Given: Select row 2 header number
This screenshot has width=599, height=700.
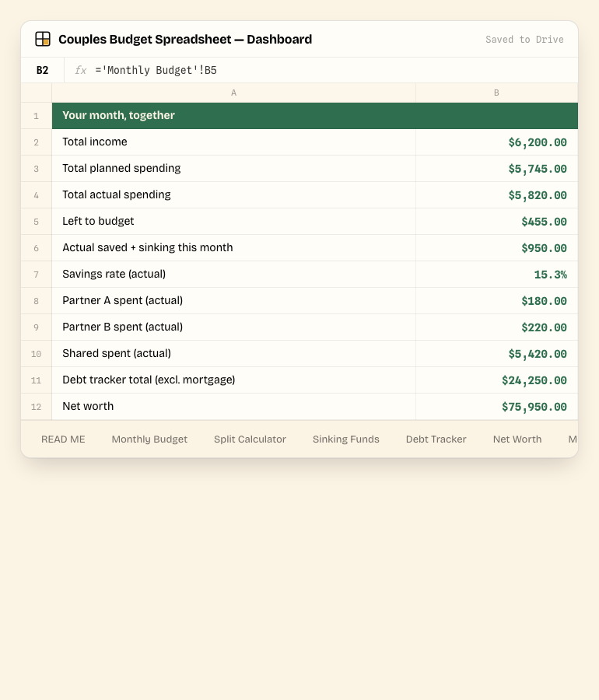Looking at the screenshot, I should (36, 142).
